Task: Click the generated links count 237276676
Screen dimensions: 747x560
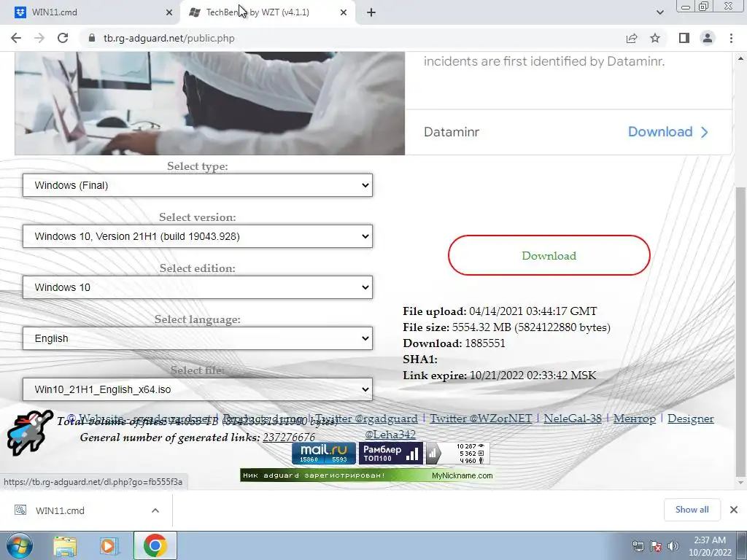Action: point(289,437)
